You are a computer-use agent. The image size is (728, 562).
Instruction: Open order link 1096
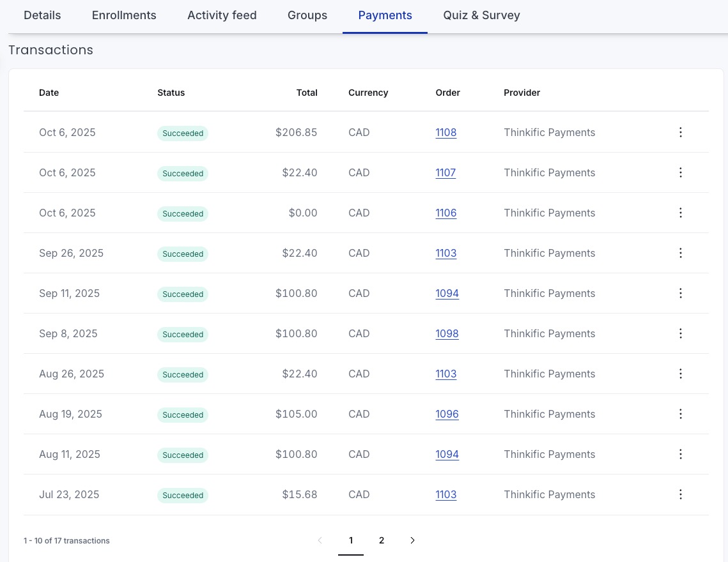pos(447,414)
